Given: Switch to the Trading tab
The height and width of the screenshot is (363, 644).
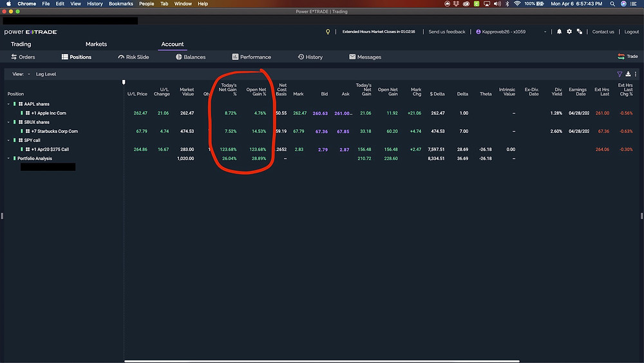Looking at the screenshot, I should tap(21, 44).
